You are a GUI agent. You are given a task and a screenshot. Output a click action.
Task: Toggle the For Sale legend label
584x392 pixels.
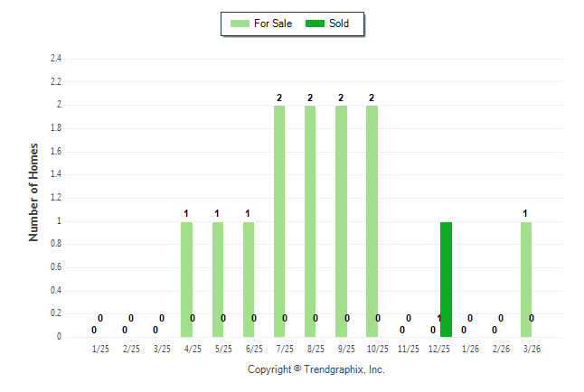273,23
